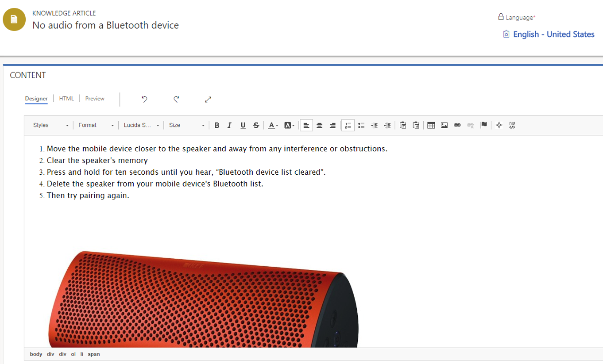This screenshot has width=603, height=364.
Task: Click the 'Move the mobile device closer' line
Action: click(217, 149)
